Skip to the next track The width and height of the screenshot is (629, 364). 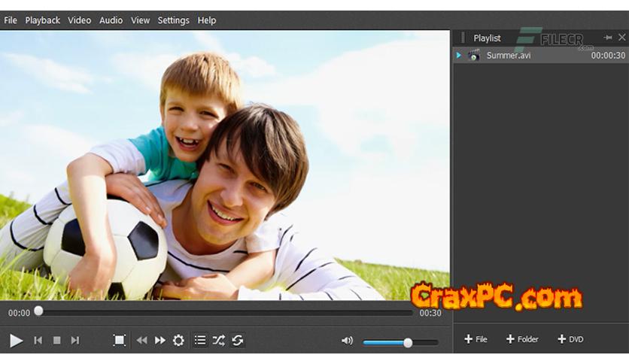click(74, 341)
